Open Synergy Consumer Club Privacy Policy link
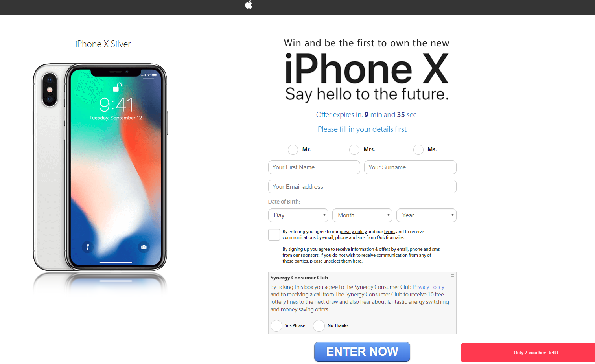The width and height of the screenshot is (595, 364). [x=428, y=287]
